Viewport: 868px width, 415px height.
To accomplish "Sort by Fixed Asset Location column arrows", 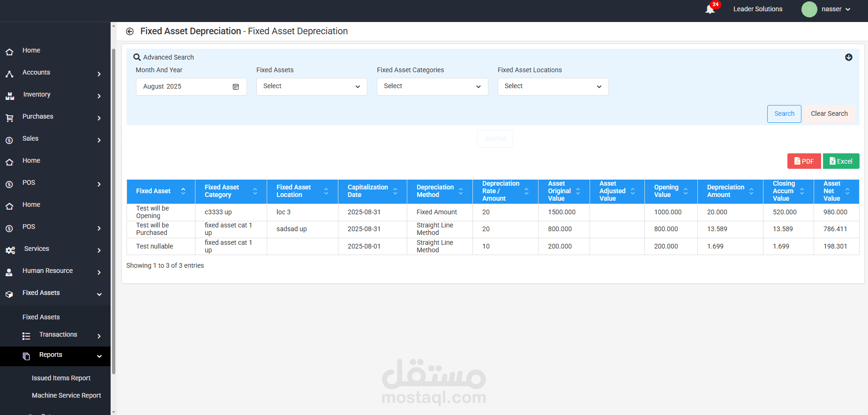I will coord(326,191).
